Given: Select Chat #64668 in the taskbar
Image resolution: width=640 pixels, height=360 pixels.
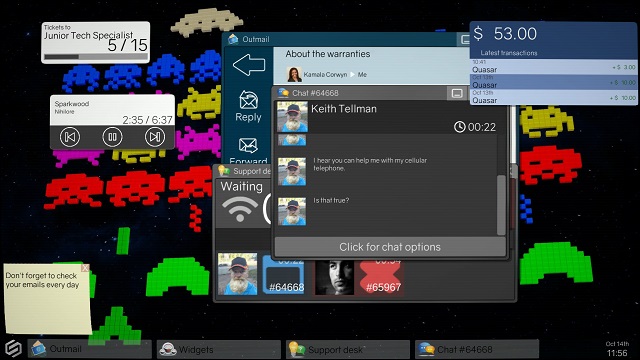Looking at the screenshot, I should click(477, 349).
